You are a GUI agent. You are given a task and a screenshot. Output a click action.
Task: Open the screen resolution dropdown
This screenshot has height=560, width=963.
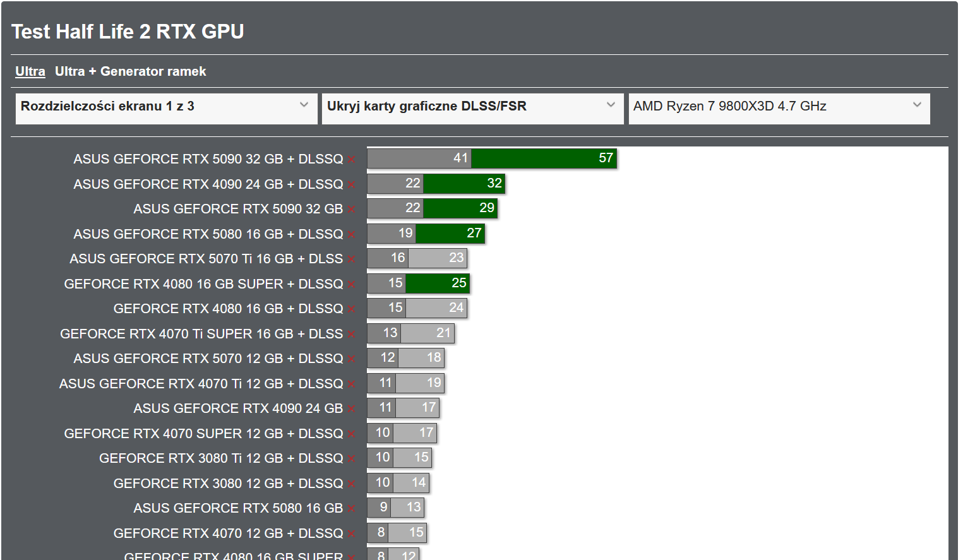165,107
